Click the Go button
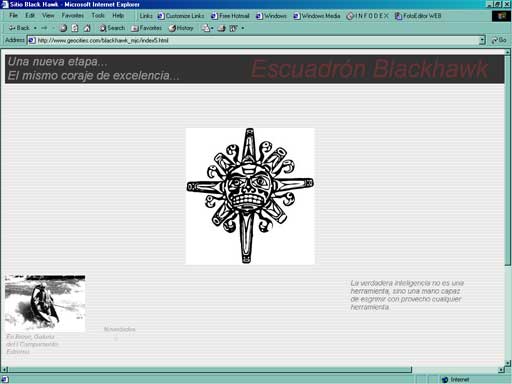512x384 pixels. (499, 40)
